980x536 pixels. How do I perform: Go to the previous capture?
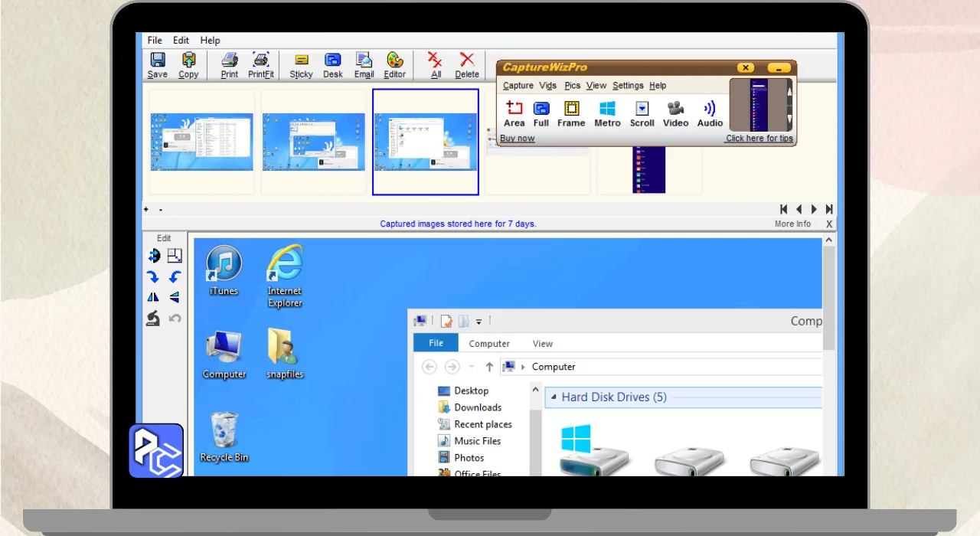click(x=799, y=209)
